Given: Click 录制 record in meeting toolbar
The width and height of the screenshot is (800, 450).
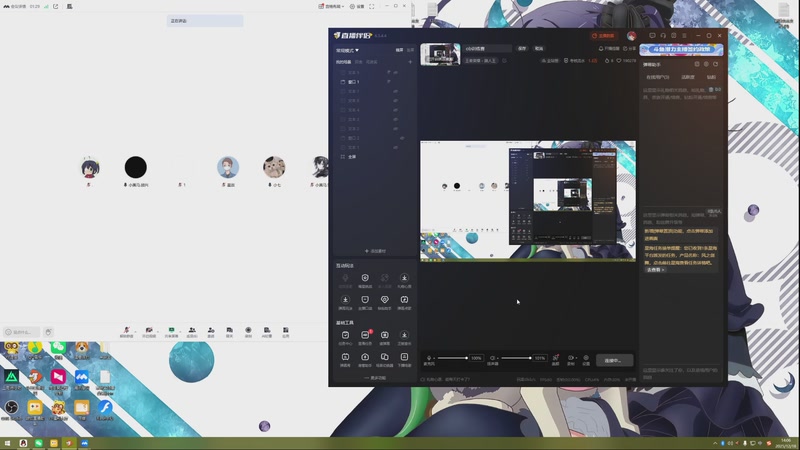Looking at the screenshot, I should pyautogui.click(x=248, y=332).
